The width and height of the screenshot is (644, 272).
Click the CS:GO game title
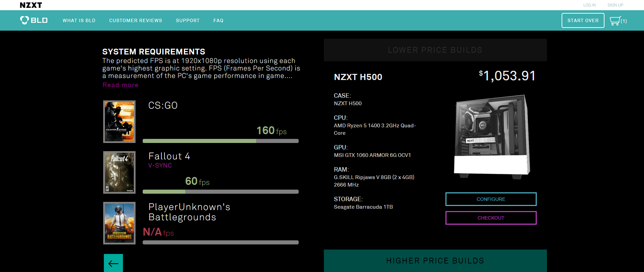[163, 106]
